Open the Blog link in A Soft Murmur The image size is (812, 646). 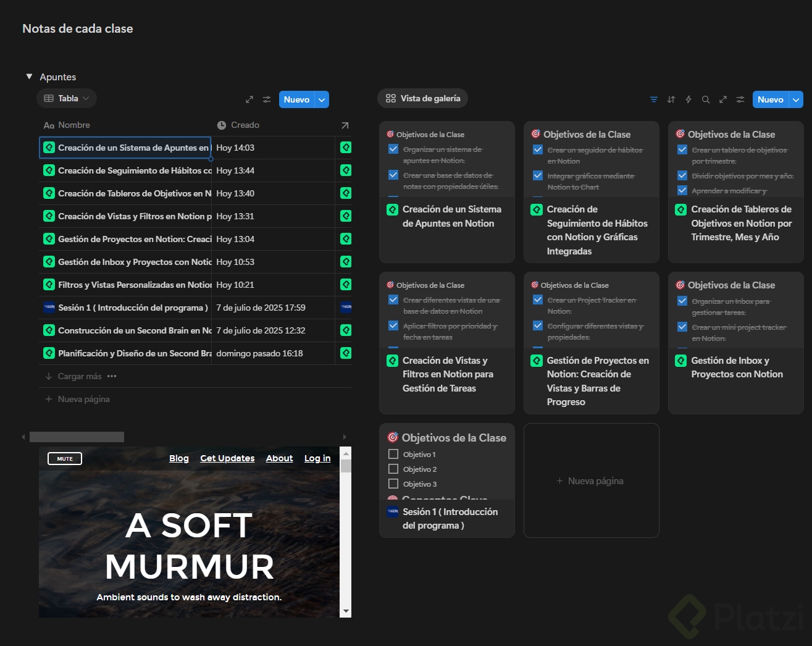179,458
